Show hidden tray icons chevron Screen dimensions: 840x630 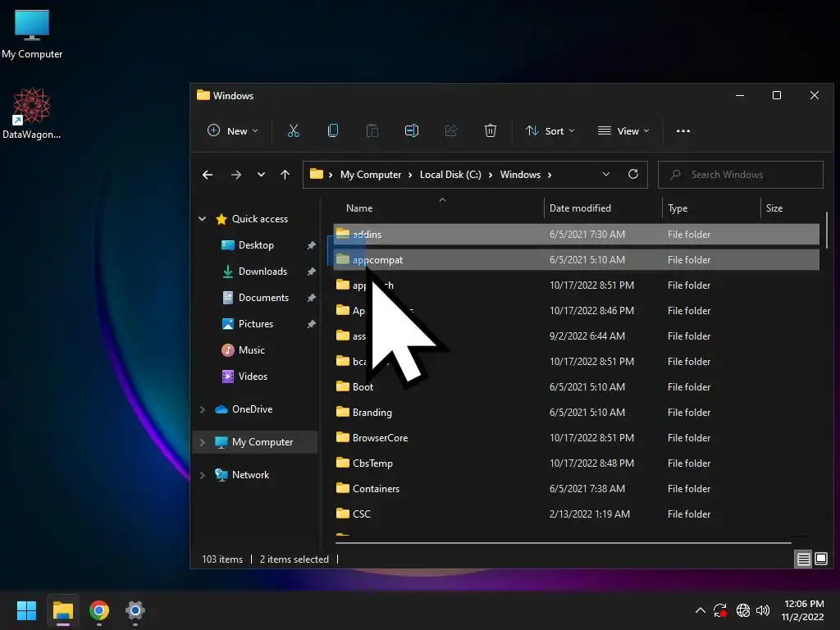(700, 610)
